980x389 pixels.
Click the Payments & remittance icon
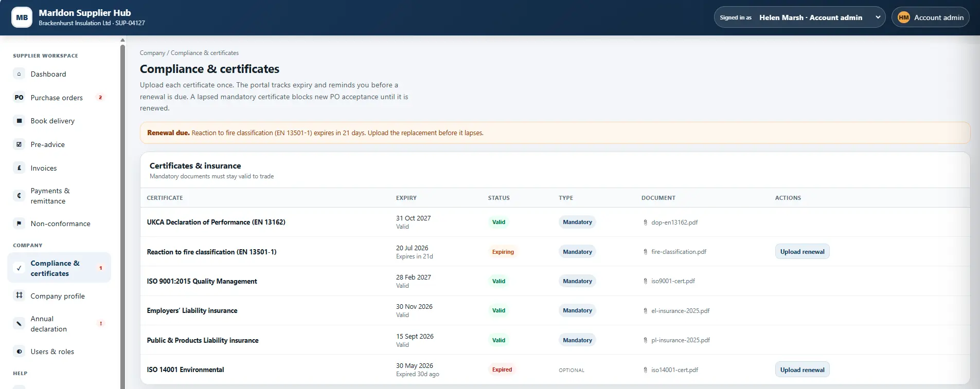[x=19, y=196]
